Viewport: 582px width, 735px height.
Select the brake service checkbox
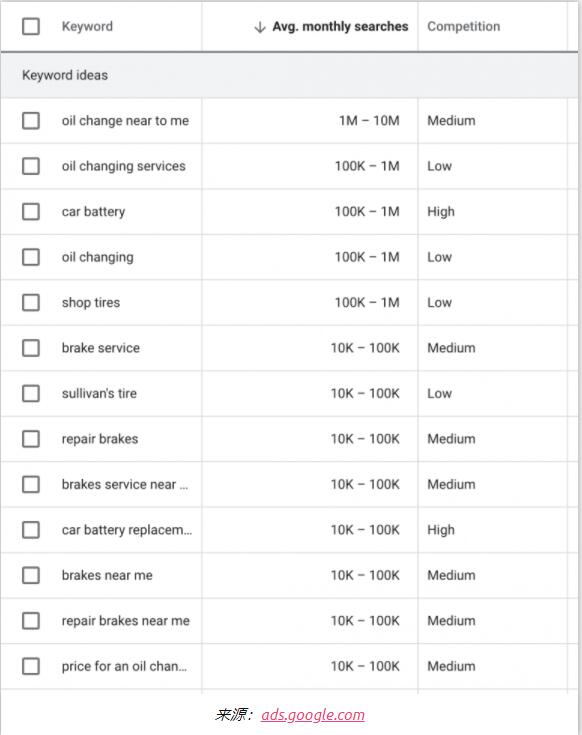(x=31, y=348)
